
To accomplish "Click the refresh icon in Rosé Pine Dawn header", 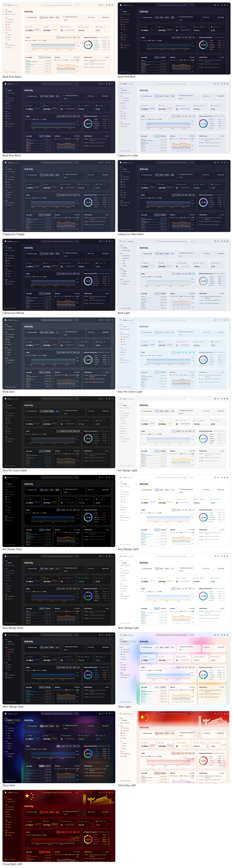I will (x=103, y=5).
